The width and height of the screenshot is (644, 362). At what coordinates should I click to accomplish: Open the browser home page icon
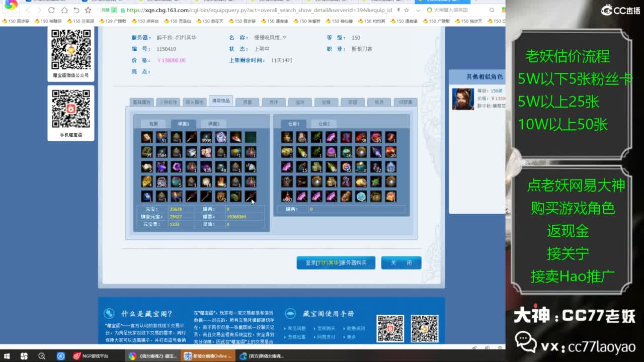pyautogui.click(x=64, y=10)
